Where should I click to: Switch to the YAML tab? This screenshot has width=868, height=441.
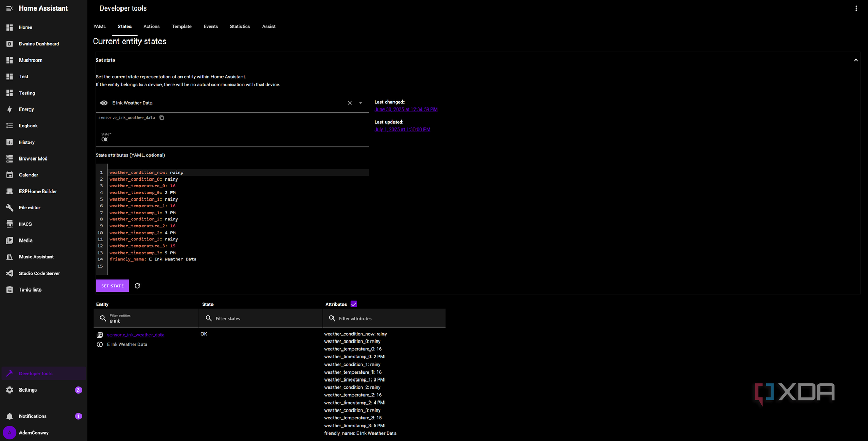point(99,26)
